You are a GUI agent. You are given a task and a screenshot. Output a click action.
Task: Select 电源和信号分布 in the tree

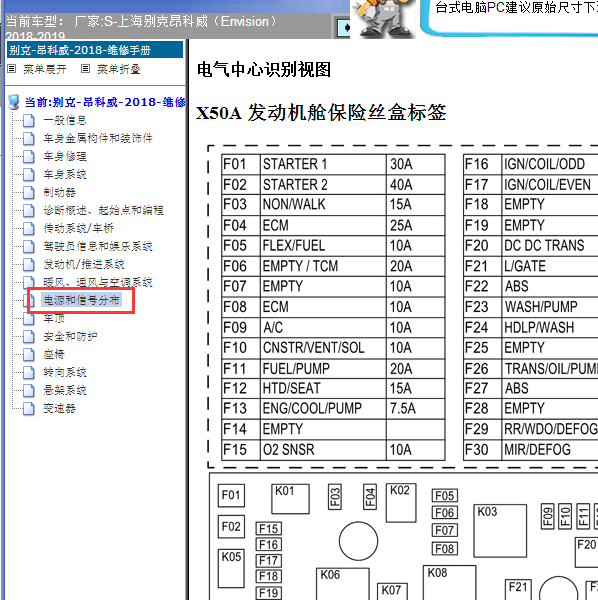click(81, 300)
